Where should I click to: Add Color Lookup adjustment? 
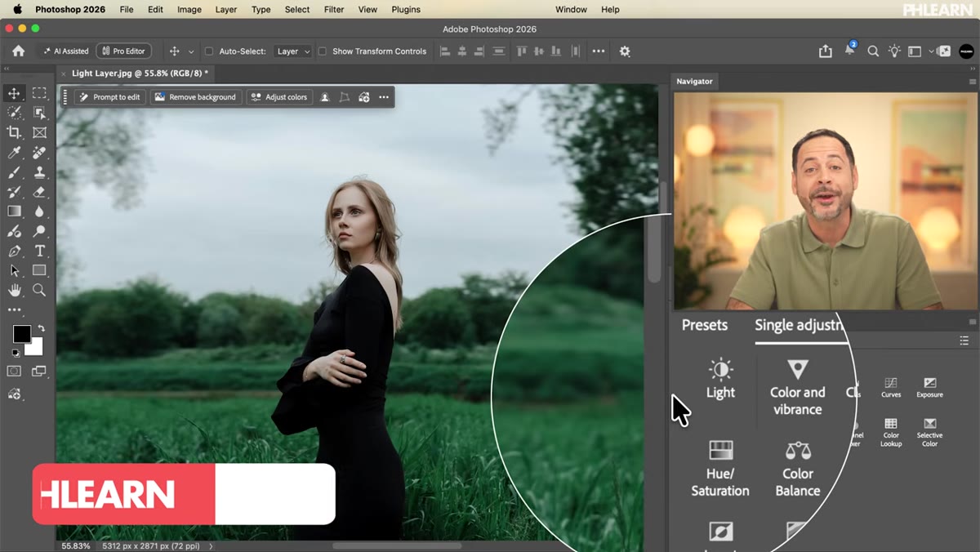pos(891,433)
